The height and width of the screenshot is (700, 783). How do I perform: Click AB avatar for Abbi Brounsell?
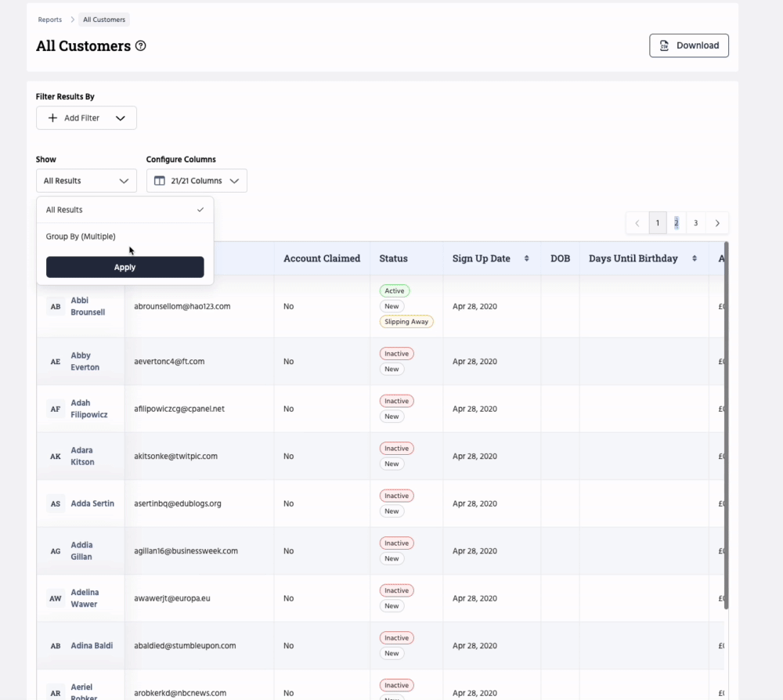[56, 307]
